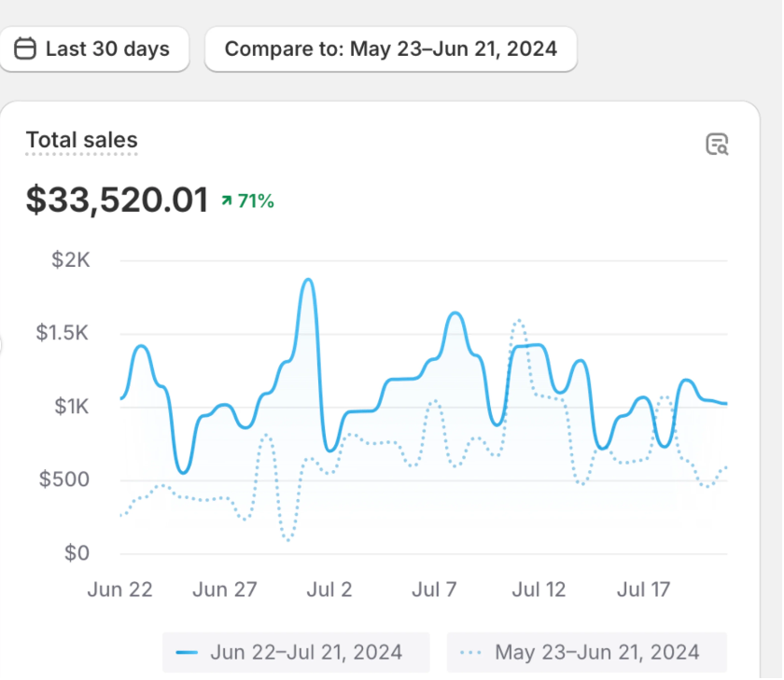Click the $0 y-axis label
The height and width of the screenshot is (680, 784).
(x=76, y=553)
